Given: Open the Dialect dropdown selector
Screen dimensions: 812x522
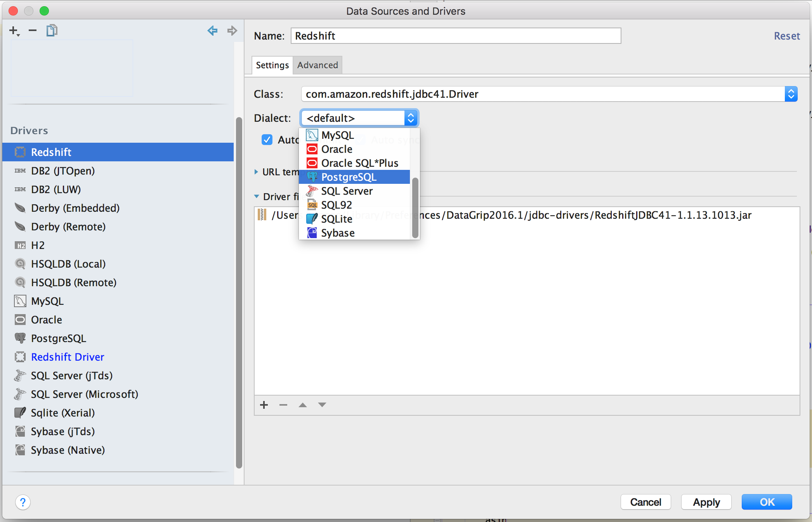Looking at the screenshot, I should [359, 118].
